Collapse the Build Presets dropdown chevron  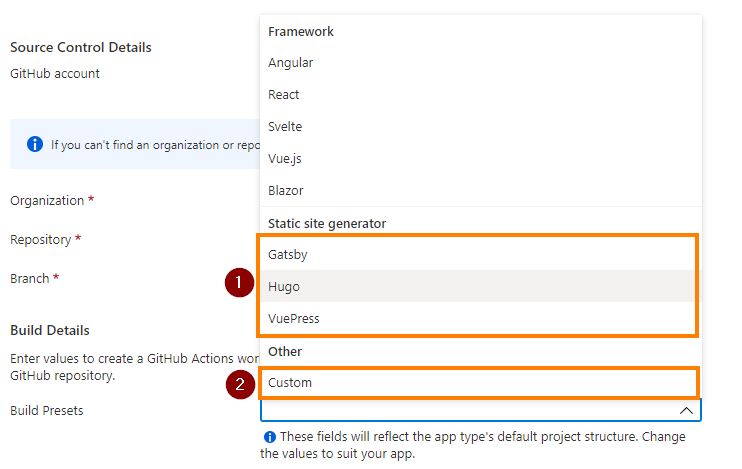(x=686, y=410)
